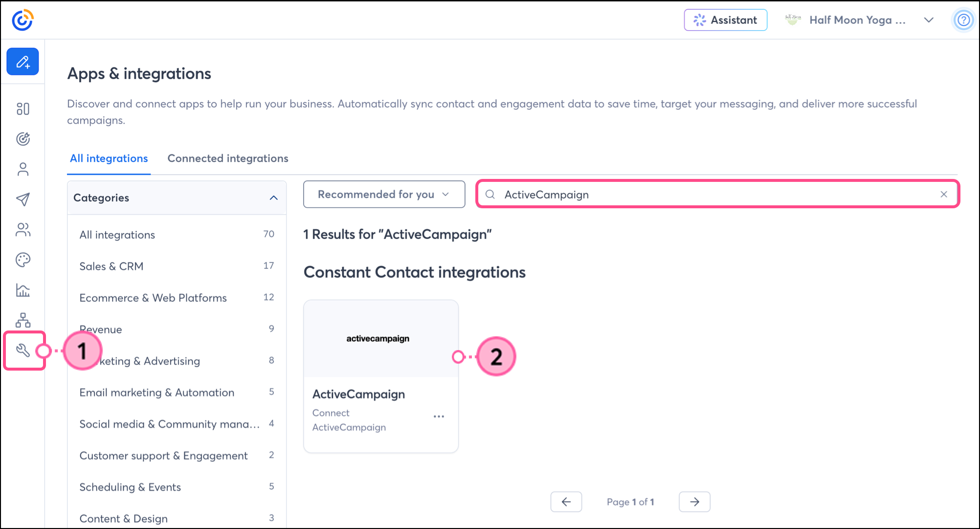The width and height of the screenshot is (980, 529).
Task: Select Customer support & Engagement category
Action: [177, 455]
